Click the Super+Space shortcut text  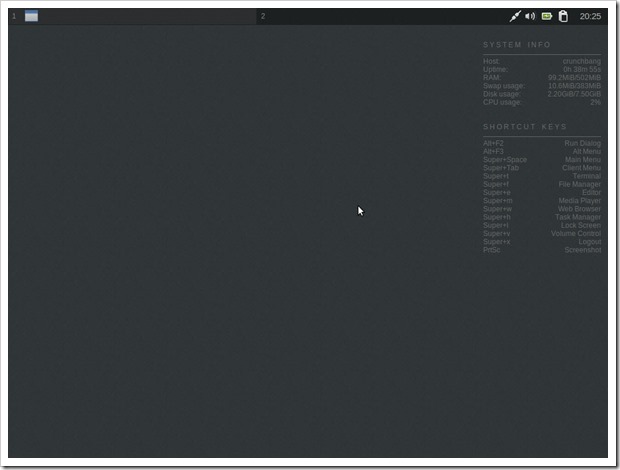505,160
